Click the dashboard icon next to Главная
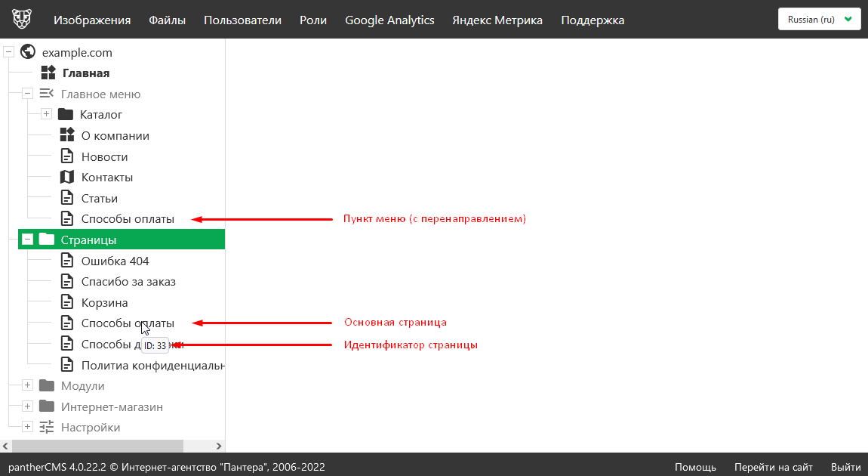 click(48, 73)
